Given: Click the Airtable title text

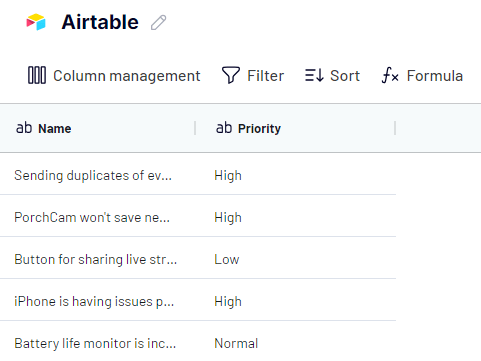Looking at the screenshot, I should click(x=100, y=22).
